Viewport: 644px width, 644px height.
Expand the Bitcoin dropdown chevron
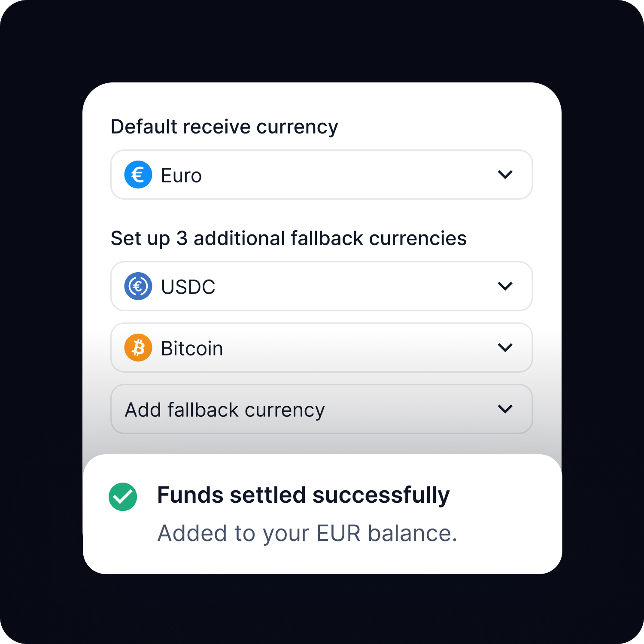[x=505, y=348]
